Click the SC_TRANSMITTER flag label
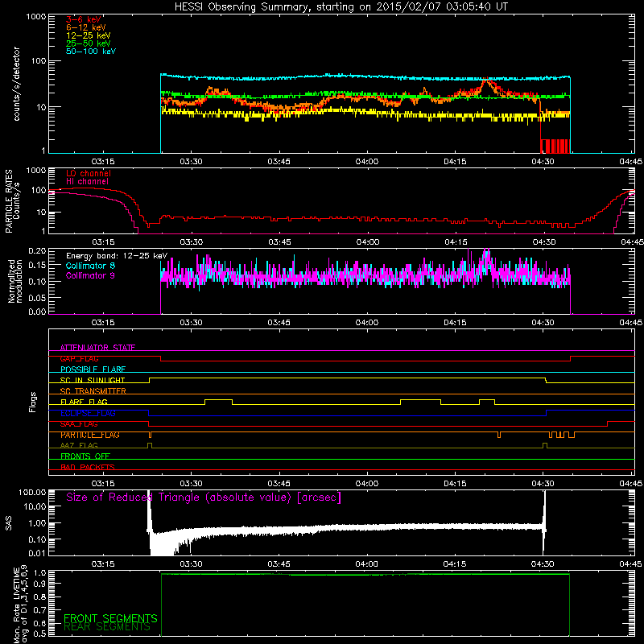The image size is (644, 644). pos(93,391)
